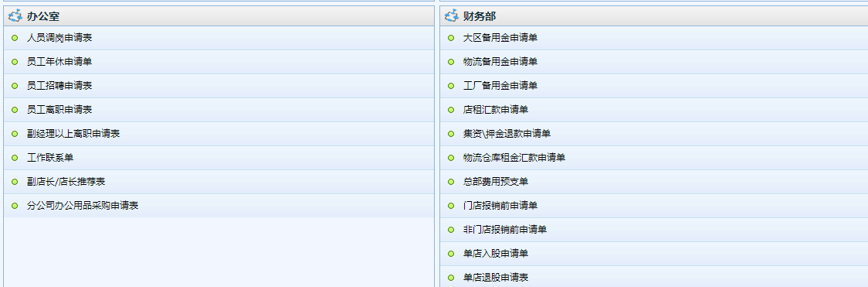868x287 pixels.
Task: Open 非门店报销前申请单
Action: pos(505,230)
